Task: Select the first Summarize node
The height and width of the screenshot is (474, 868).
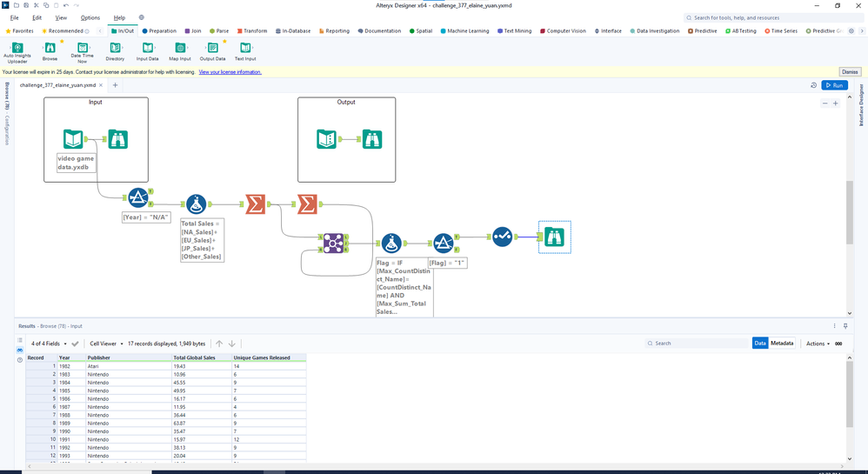Action: [x=255, y=204]
